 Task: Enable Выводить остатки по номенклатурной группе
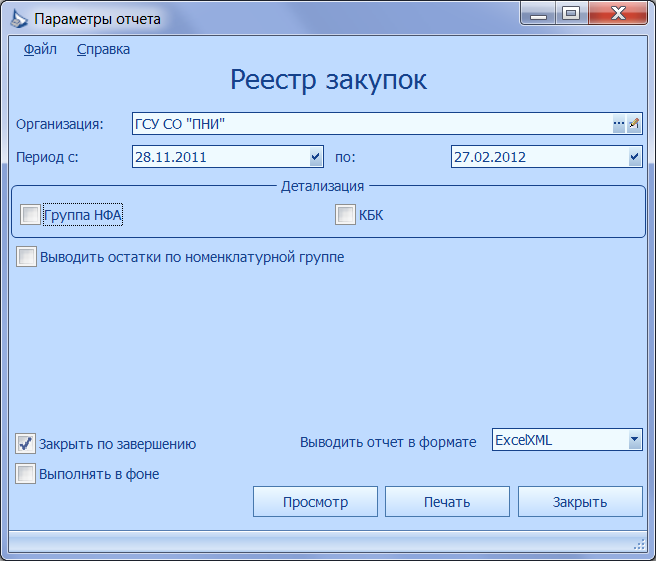point(26,256)
